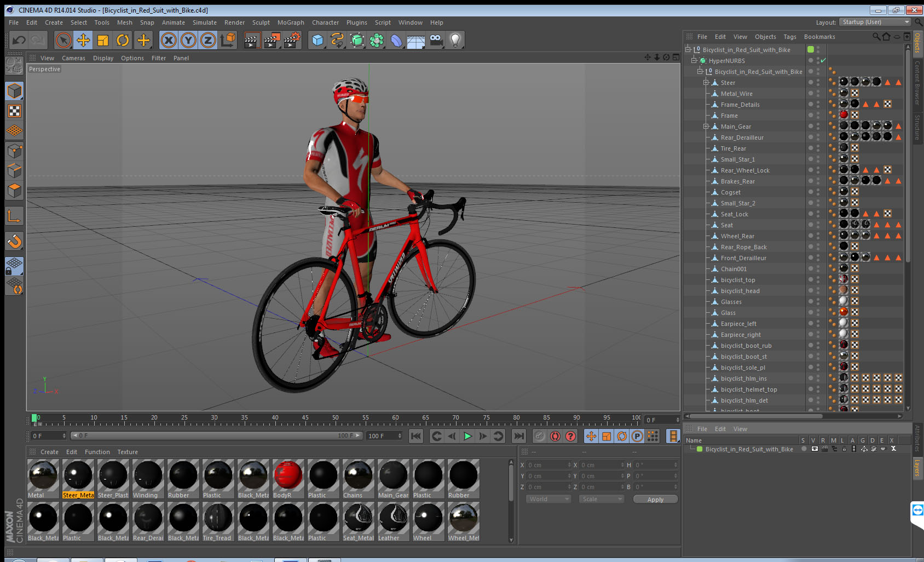Activate the Rotate tool
This screenshot has height=562, width=924.
[123, 40]
